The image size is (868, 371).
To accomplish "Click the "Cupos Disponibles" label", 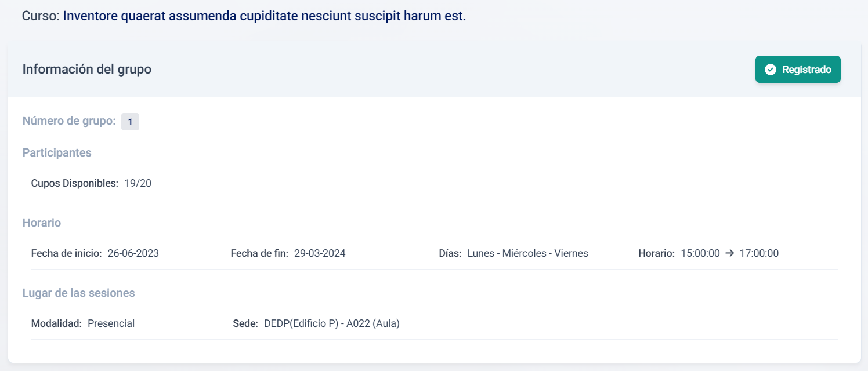I will click(75, 183).
